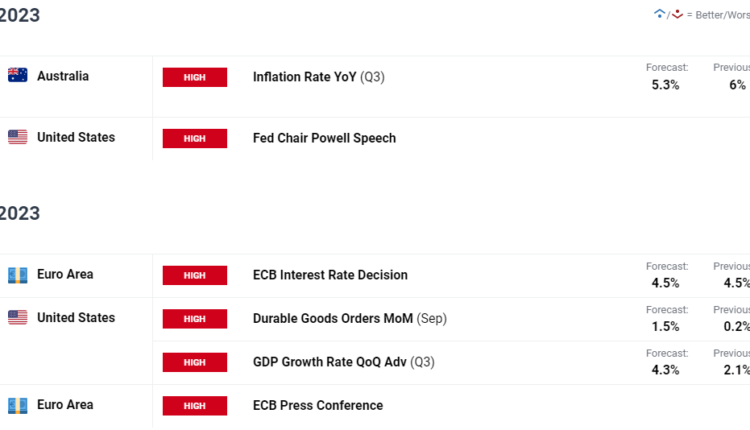Image resolution: width=750 pixels, height=430 pixels.
Task: Open the ECB Press Conference event
Action: (318, 406)
